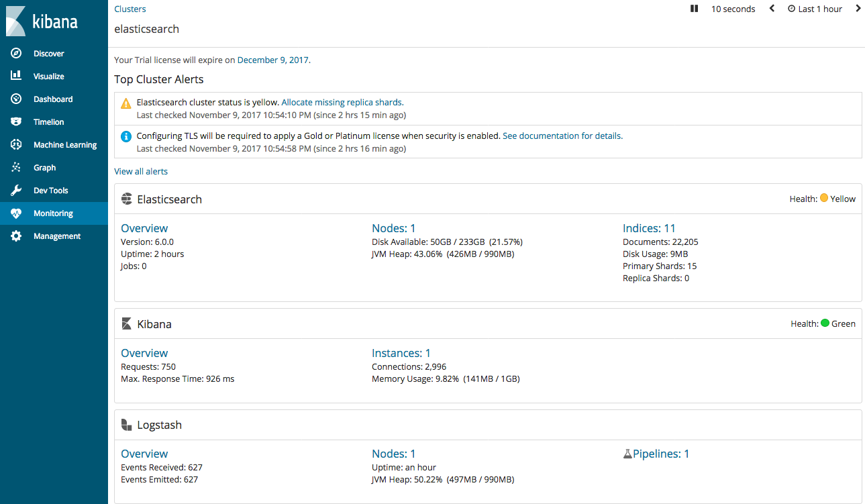Click View all alerts
The height and width of the screenshot is (504, 865).
141,171
